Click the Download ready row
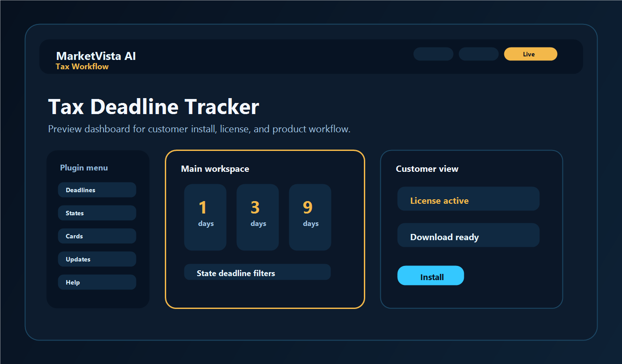Screen dimensions: 622x364 pyautogui.click(x=468, y=235)
